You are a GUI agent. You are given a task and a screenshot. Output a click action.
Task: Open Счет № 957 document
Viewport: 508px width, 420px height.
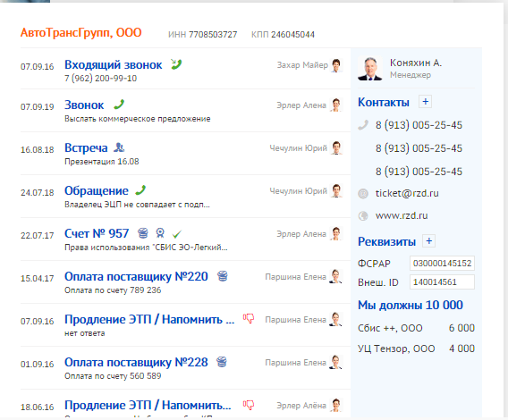click(x=97, y=233)
